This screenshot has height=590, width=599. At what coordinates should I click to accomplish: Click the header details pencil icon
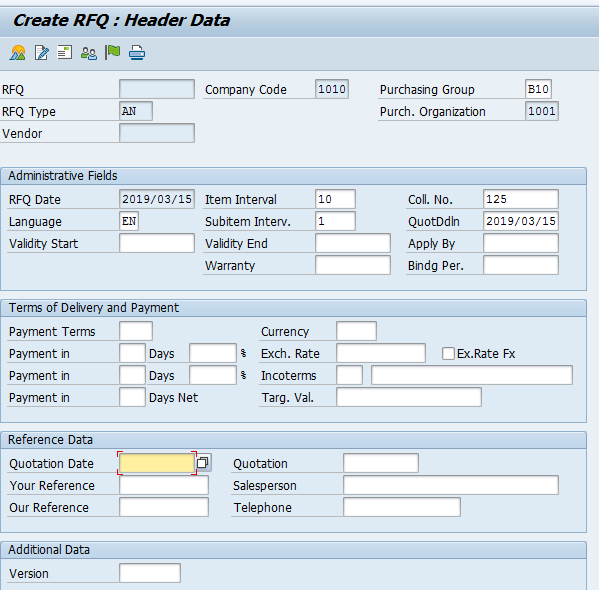[x=42, y=53]
